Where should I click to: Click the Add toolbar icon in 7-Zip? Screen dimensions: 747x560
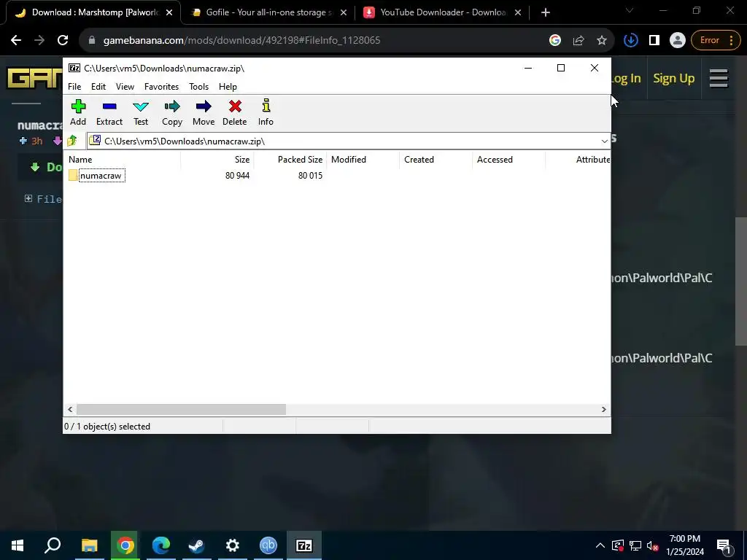(x=78, y=113)
